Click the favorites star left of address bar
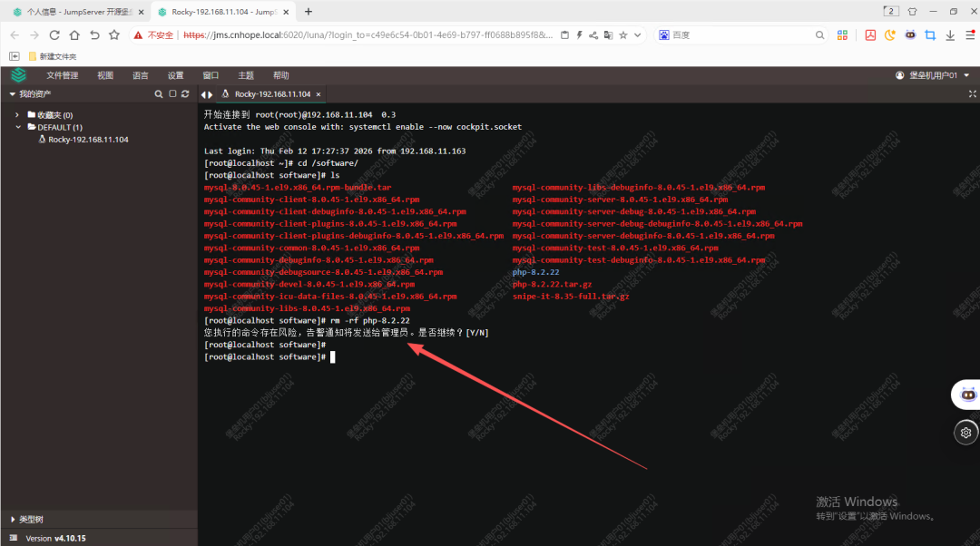This screenshot has width=980, height=546. click(113, 35)
